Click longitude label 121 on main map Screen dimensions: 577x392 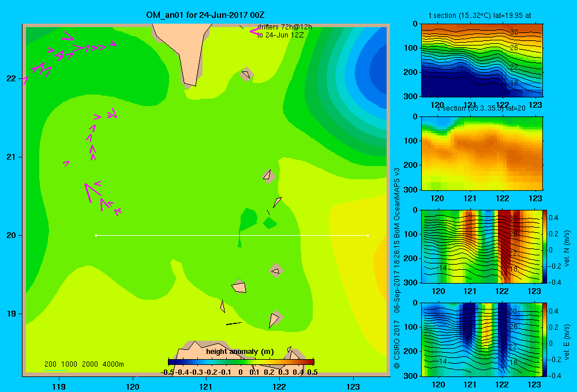pos(206,386)
